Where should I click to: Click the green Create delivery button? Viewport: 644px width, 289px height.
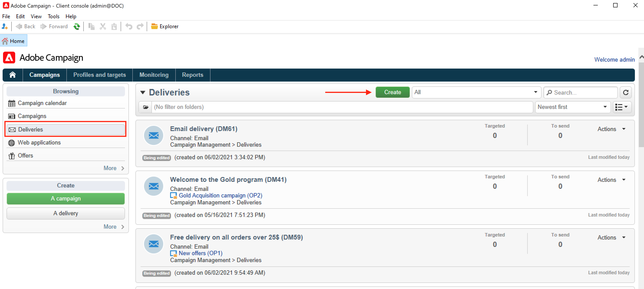(x=392, y=92)
